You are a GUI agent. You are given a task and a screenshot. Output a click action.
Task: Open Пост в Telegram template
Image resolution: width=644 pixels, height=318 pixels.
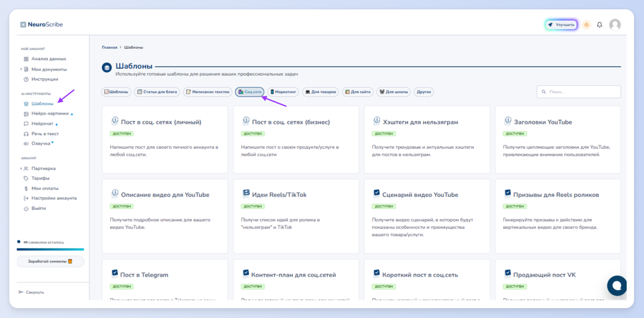coord(165,280)
